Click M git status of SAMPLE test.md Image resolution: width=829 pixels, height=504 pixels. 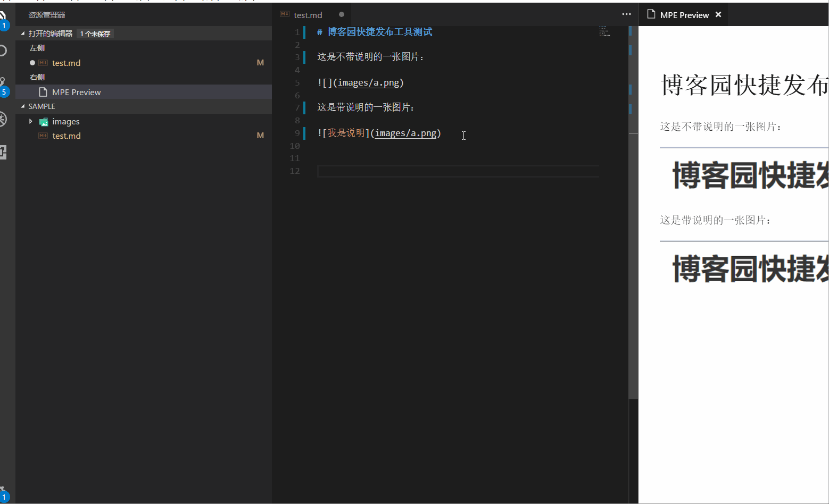(x=260, y=136)
